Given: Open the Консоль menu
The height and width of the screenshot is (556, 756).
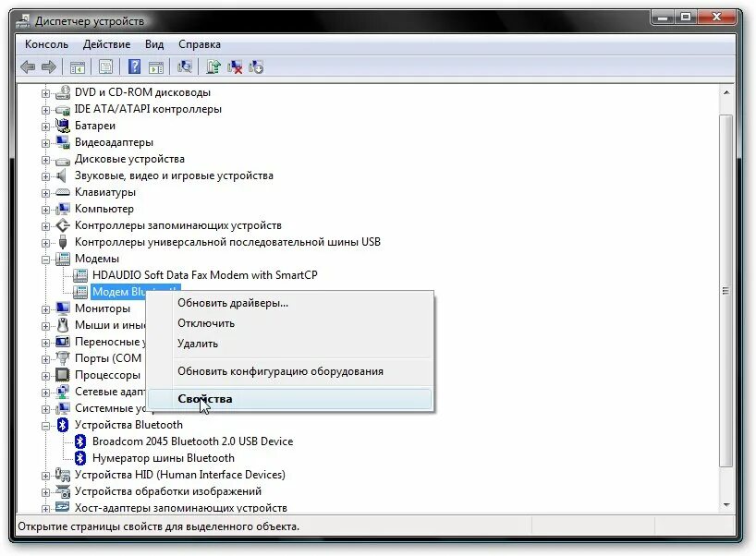Looking at the screenshot, I should click(47, 44).
